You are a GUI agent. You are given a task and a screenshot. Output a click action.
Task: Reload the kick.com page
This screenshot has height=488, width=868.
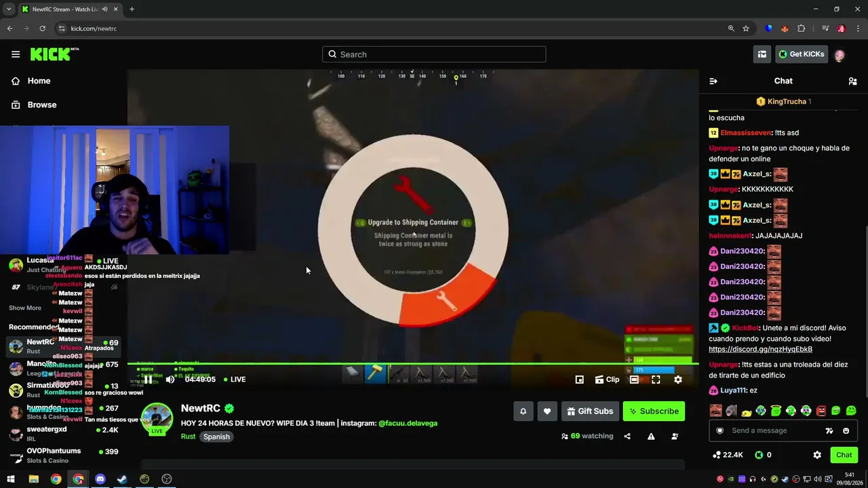42,28
